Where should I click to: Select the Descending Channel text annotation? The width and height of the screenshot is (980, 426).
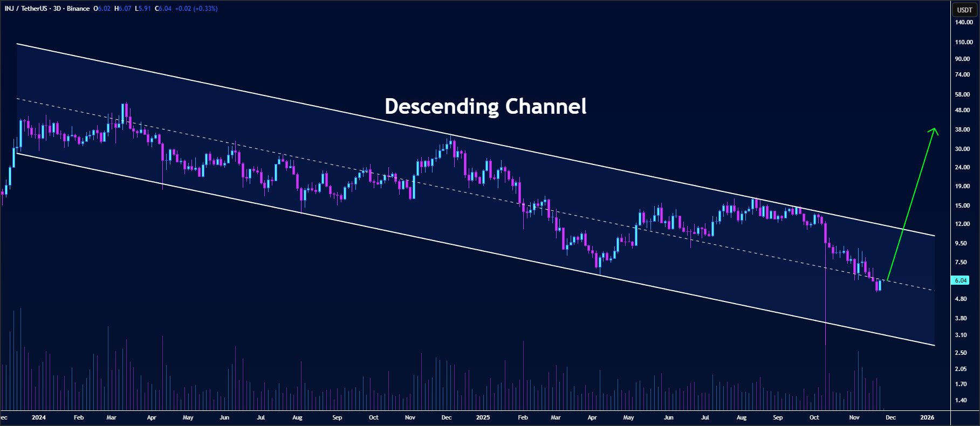click(x=485, y=106)
